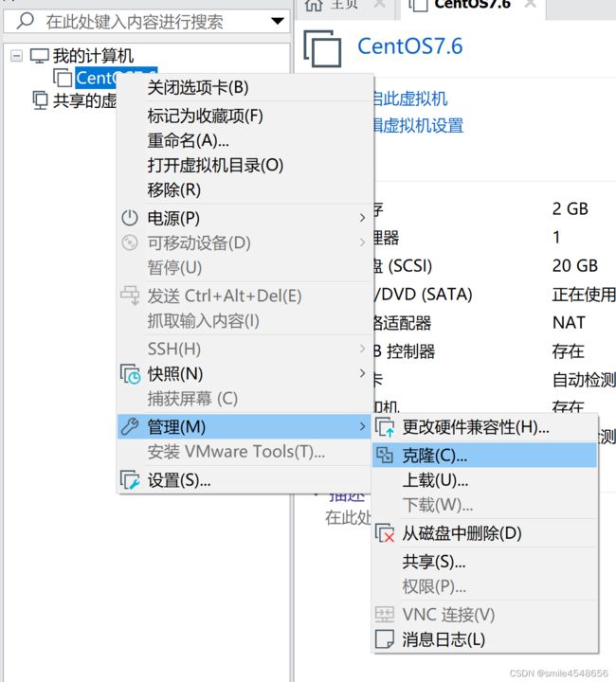Click the 管理(M) submenu arrow
The width and height of the screenshot is (616, 682).
[x=362, y=426]
